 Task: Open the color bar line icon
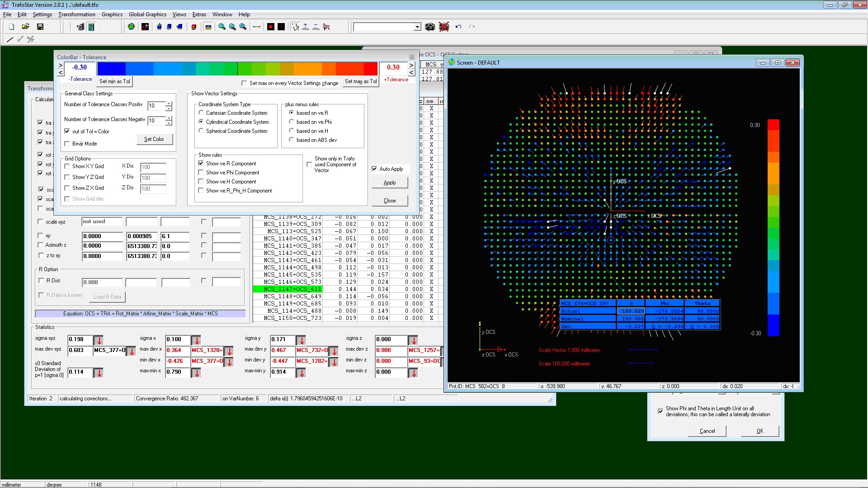[x=257, y=27]
